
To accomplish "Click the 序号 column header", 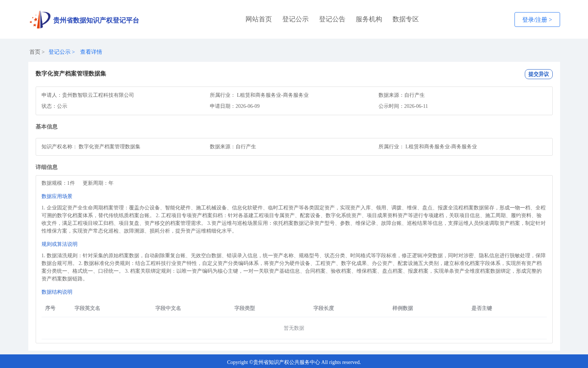I will (x=50, y=308).
